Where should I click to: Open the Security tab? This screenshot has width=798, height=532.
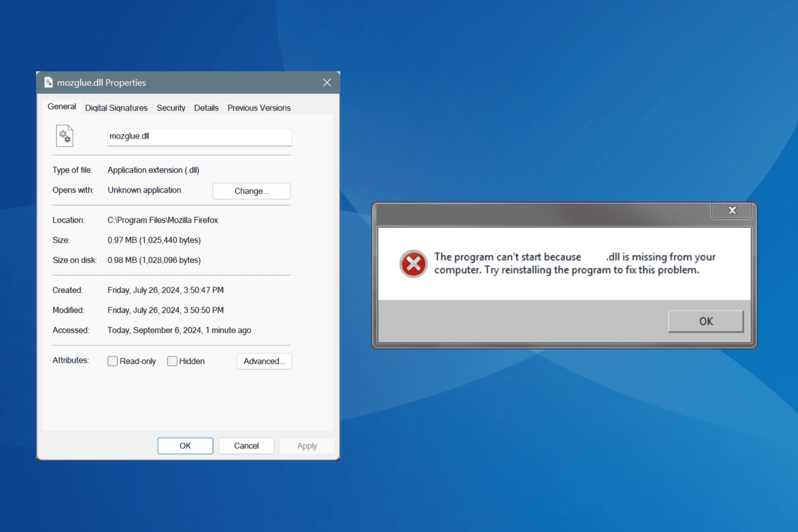click(171, 108)
